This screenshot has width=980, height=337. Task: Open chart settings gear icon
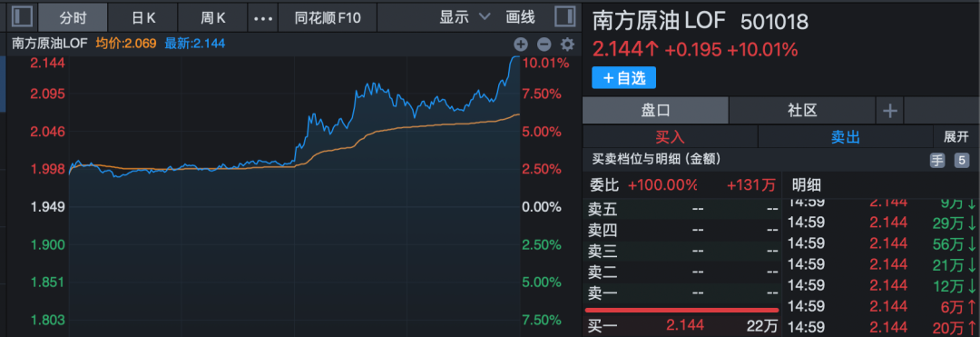(x=567, y=44)
